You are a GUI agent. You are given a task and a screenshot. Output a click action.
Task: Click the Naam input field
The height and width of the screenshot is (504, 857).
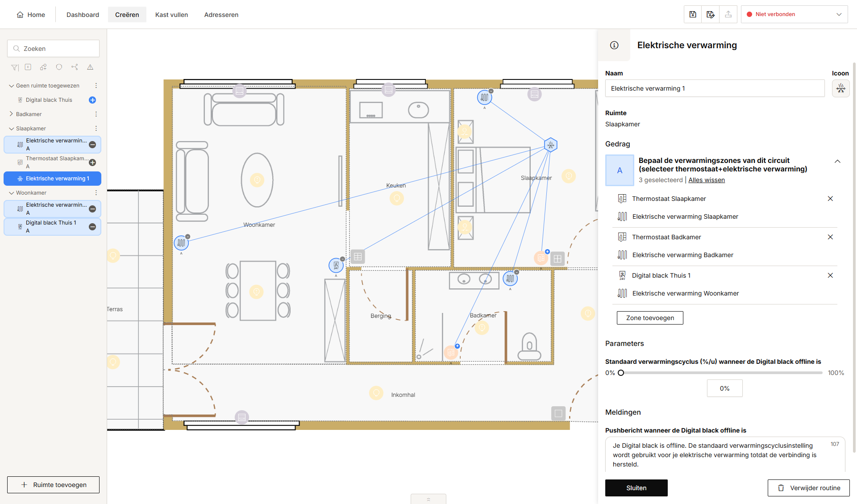[715, 88]
